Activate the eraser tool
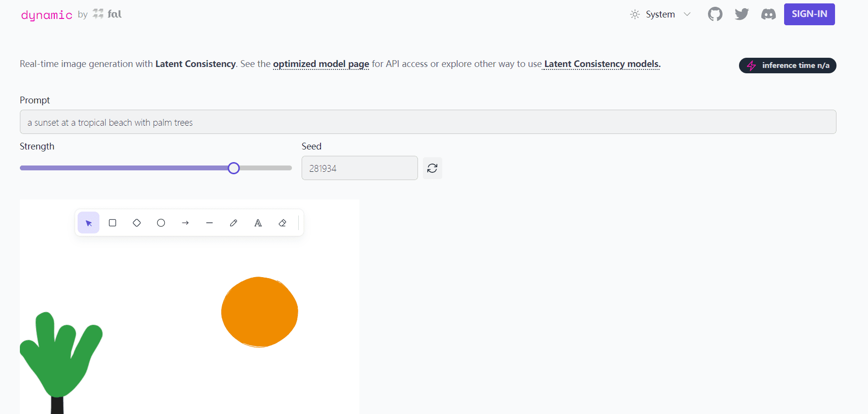Screen dimensions: 868x414 pos(282,223)
